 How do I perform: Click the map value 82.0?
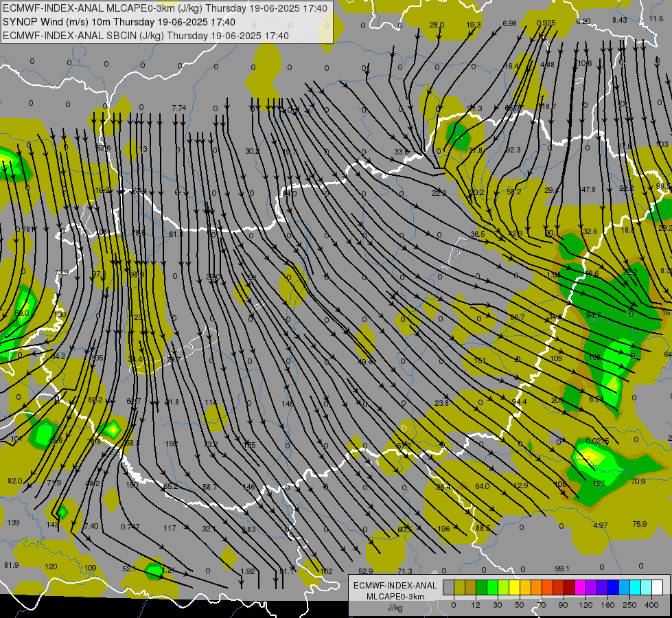coord(14,481)
